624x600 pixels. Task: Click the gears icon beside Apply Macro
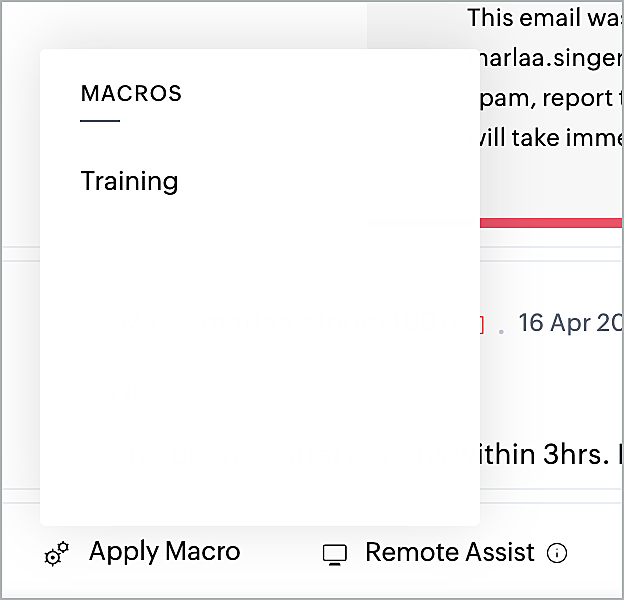[x=57, y=554]
